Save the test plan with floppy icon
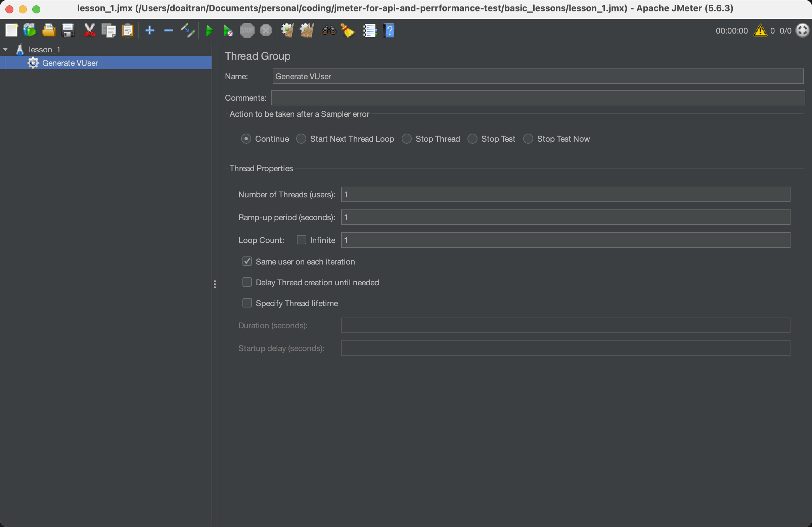812x527 pixels. pos(68,30)
